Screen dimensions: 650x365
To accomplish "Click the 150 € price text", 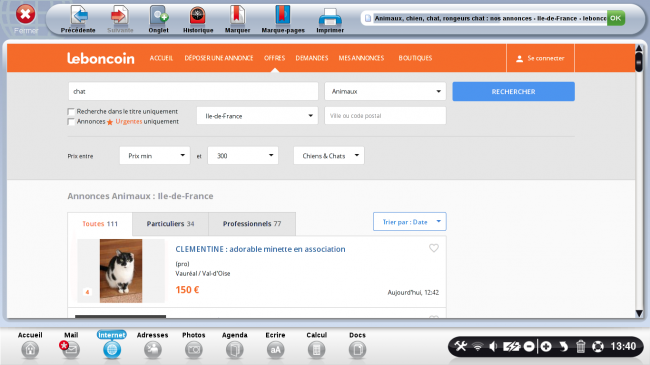I will coord(187,290).
